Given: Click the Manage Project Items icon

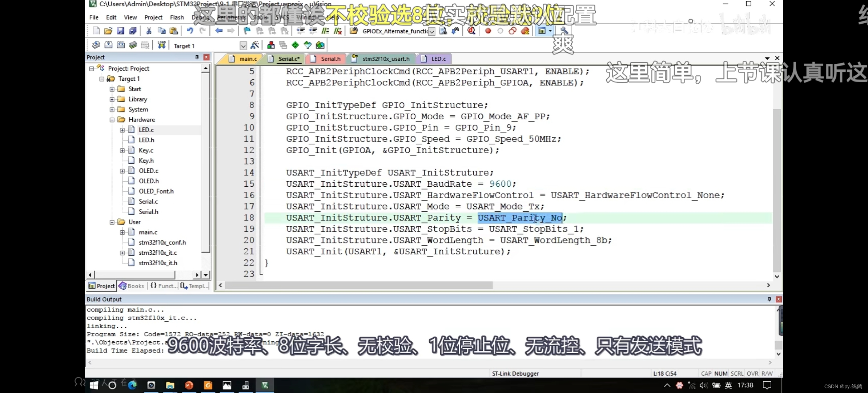Looking at the screenshot, I should [271, 45].
